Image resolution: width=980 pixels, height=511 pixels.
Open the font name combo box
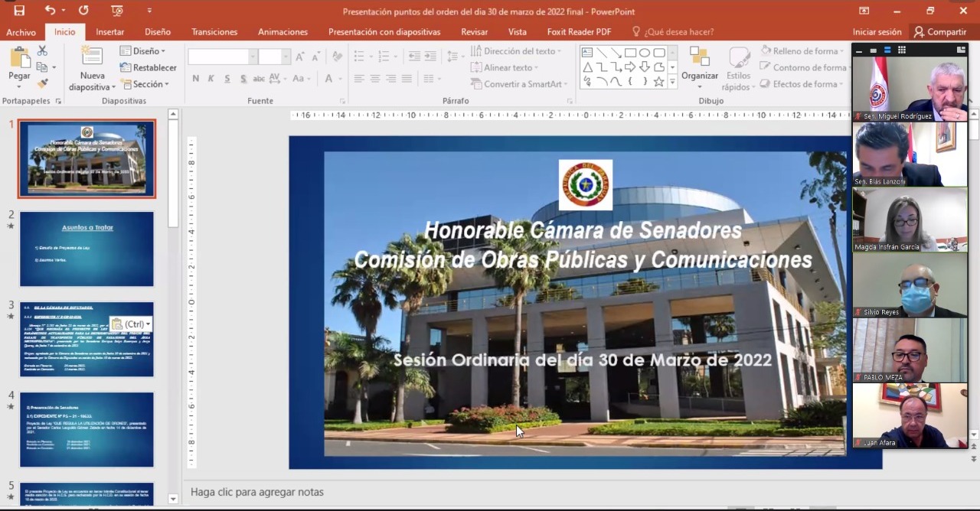tap(222, 57)
